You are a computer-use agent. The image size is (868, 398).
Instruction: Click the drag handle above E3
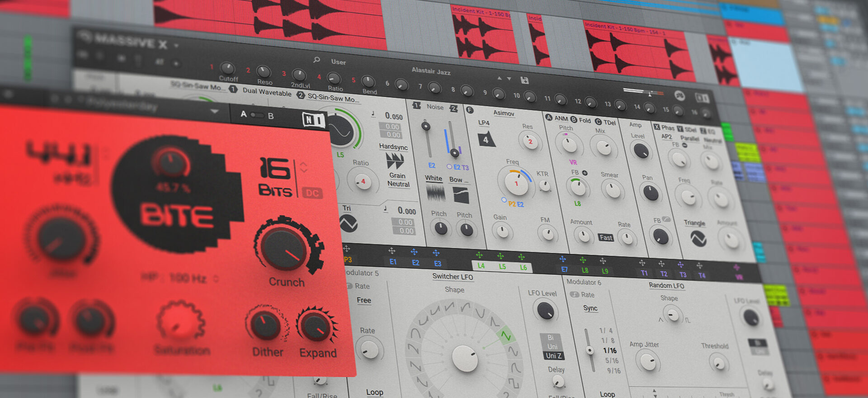[436, 253]
